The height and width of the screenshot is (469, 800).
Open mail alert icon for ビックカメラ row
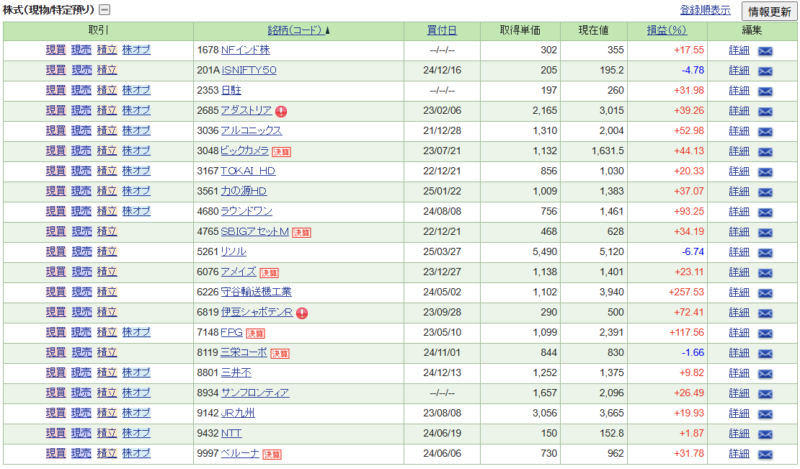pos(765,152)
